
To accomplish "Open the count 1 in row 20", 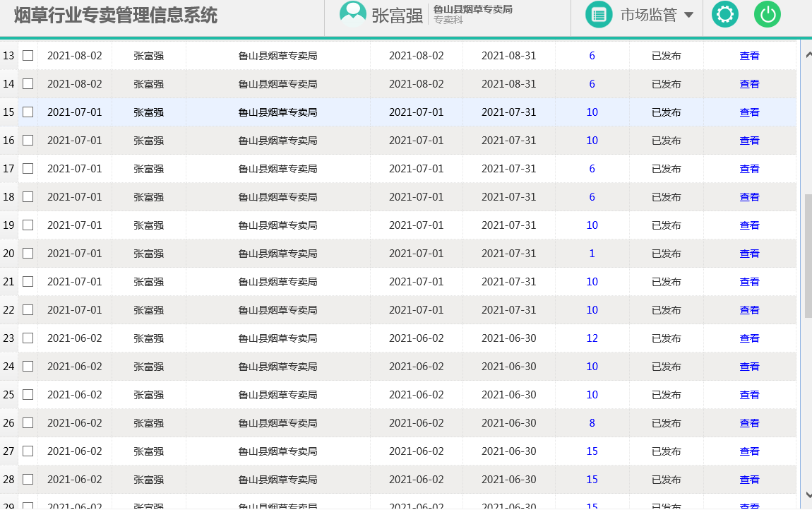I will click(x=592, y=254).
